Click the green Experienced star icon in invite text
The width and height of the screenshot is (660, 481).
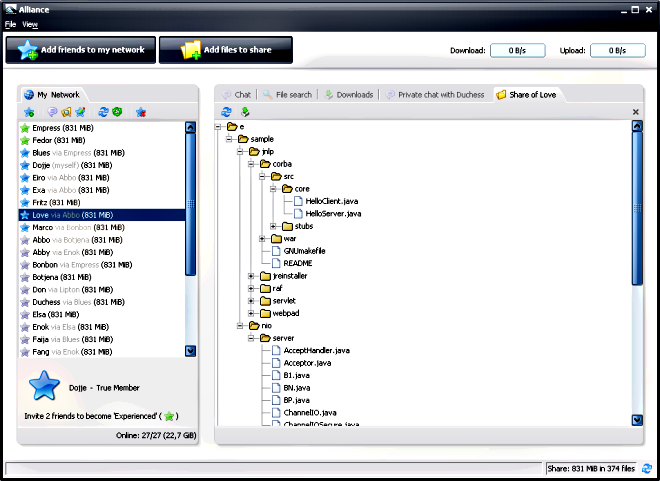click(169, 416)
